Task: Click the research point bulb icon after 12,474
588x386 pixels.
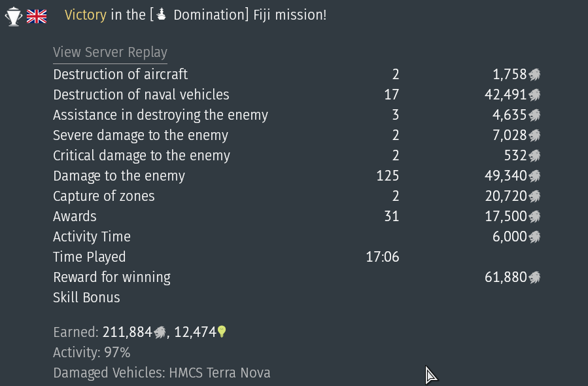Action: click(x=222, y=332)
